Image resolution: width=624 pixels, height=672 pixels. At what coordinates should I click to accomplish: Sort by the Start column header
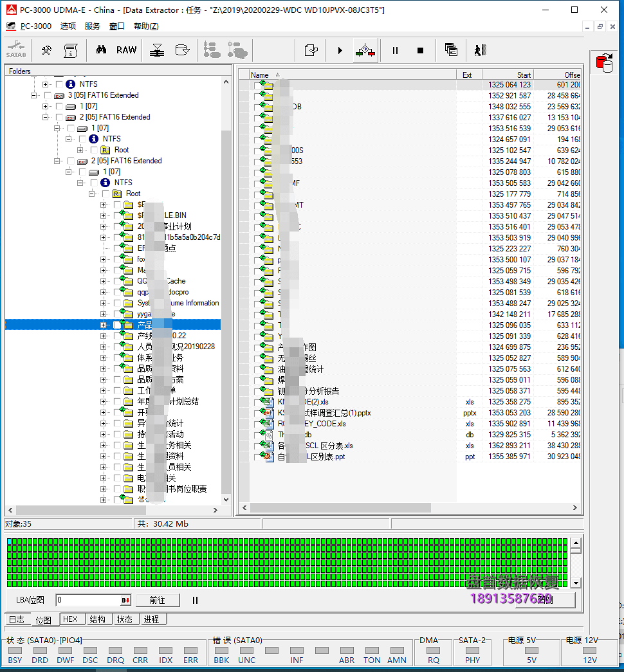(x=508, y=75)
